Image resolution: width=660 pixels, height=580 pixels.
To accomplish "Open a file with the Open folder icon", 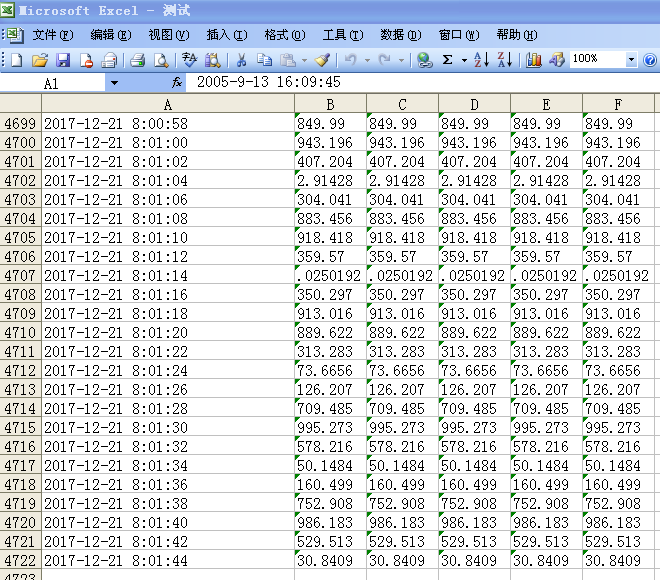I will click(40, 60).
